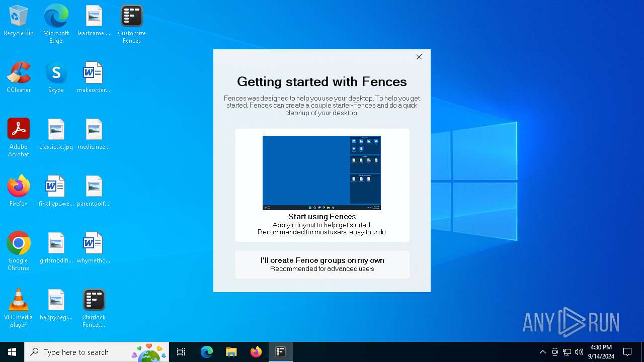Screen dimensions: 644x362
Task: Select the Google Chrome desktop shortcut
Action: click(x=19, y=251)
